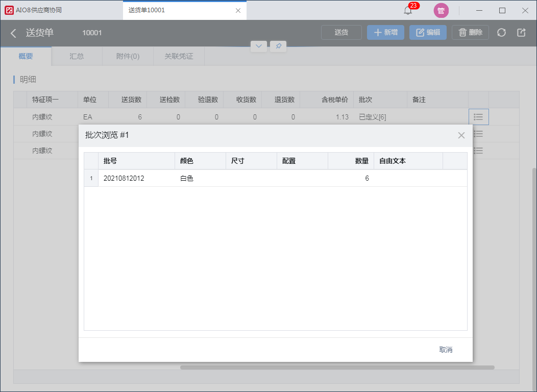Click the horizontal scrollbar below the detail table
This screenshot has height=392, width=537.
[x=337, y=367]
